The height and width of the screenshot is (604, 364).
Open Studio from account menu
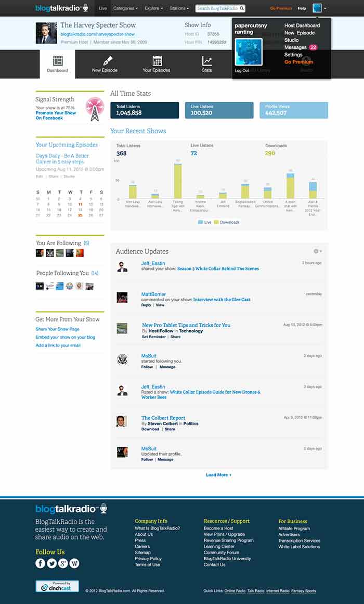(292, 40)
